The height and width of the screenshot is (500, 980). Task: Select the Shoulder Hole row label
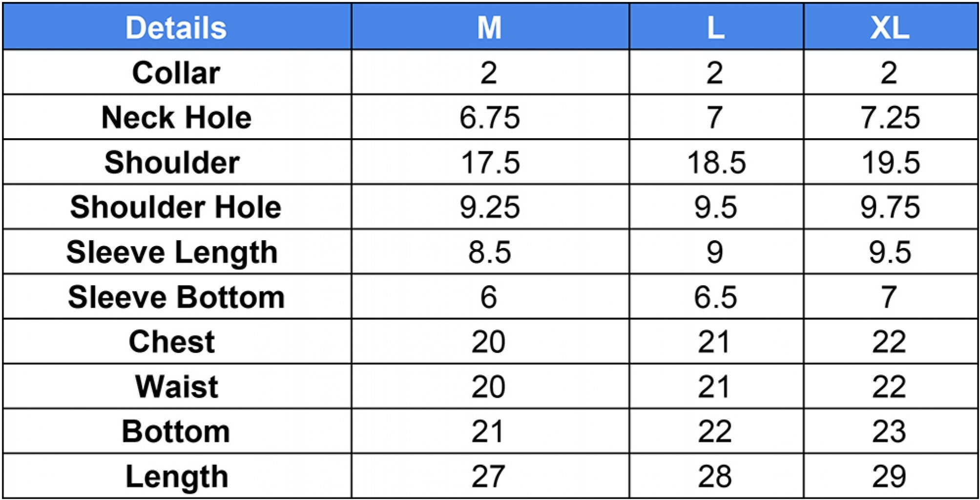[x=176, y=207]
